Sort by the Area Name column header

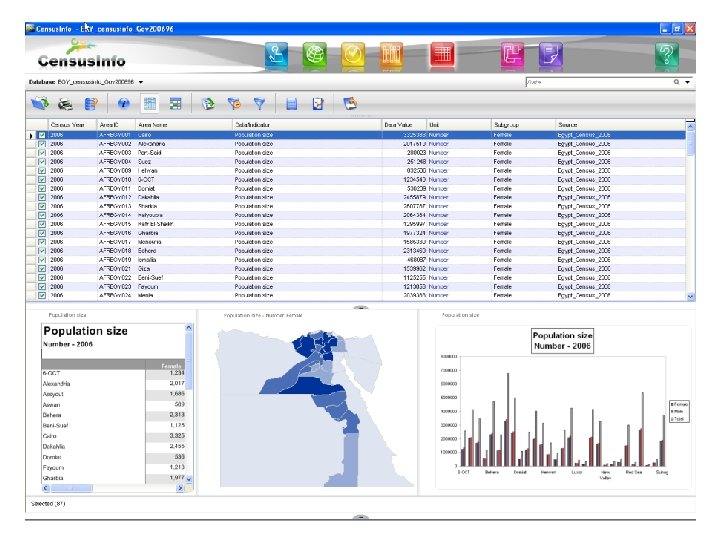click(x=184, y=125)
